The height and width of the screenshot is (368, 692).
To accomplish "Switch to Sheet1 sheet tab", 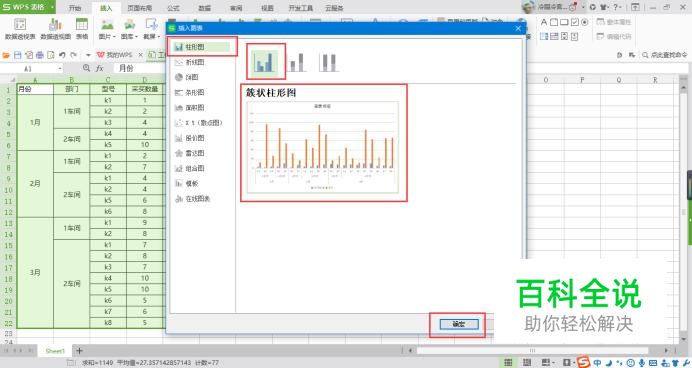I will point(55,351).
